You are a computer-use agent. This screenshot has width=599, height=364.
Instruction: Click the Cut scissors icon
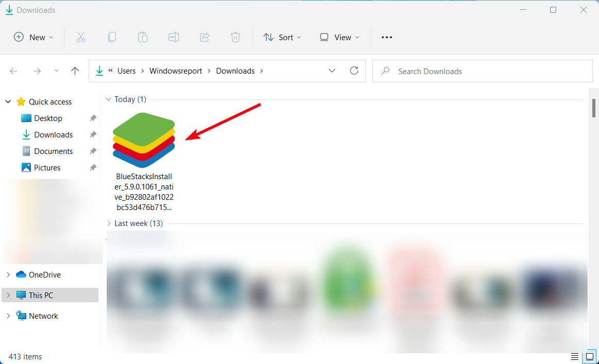80,37
